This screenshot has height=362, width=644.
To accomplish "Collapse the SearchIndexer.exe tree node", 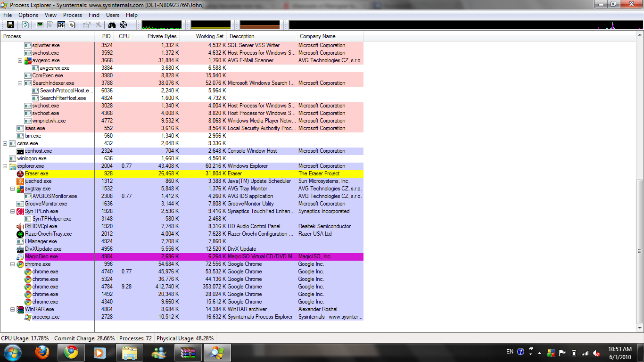I will (20, 83).
